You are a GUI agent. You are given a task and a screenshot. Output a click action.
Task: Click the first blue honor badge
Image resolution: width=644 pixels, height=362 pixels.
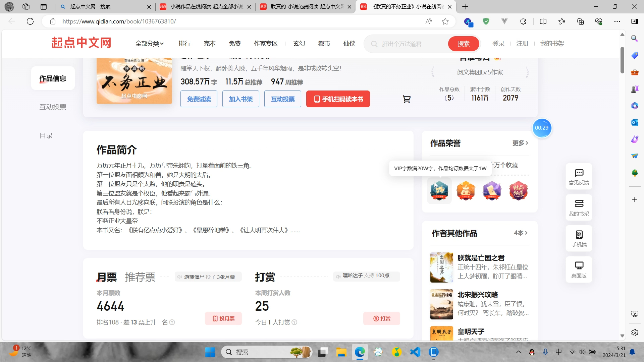(439, 191)
